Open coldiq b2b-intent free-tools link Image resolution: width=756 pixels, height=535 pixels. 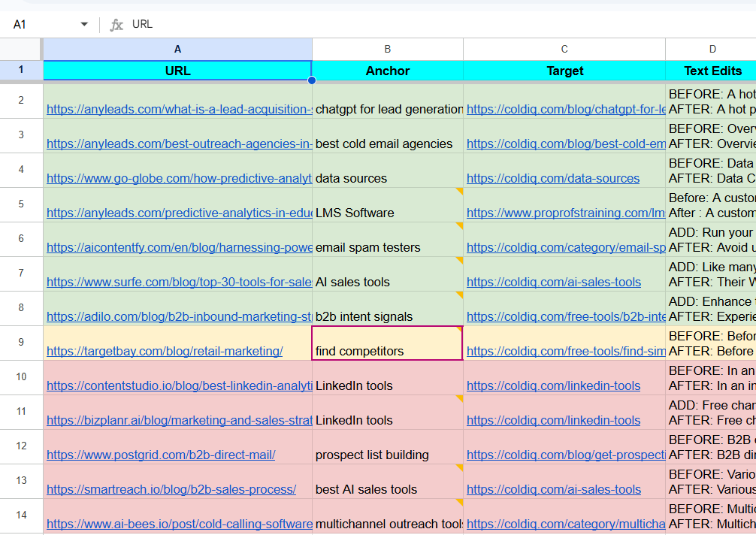tap(566, 317)
